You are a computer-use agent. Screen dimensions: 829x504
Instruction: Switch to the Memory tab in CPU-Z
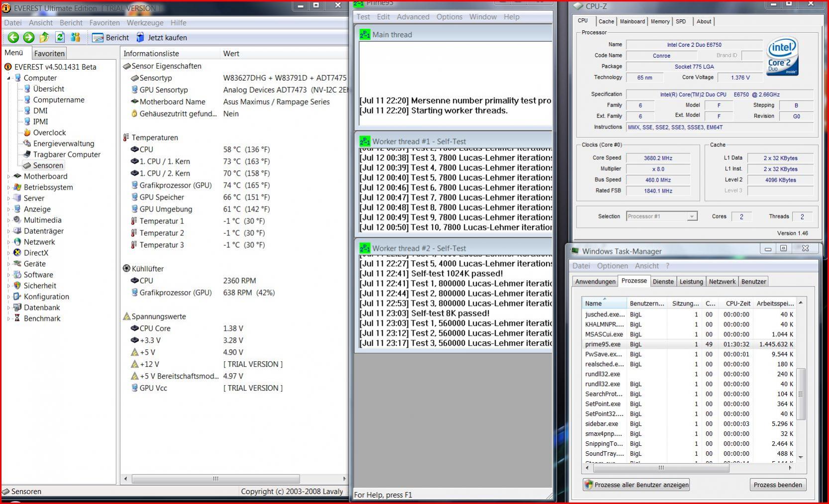[x=660, y=21]
